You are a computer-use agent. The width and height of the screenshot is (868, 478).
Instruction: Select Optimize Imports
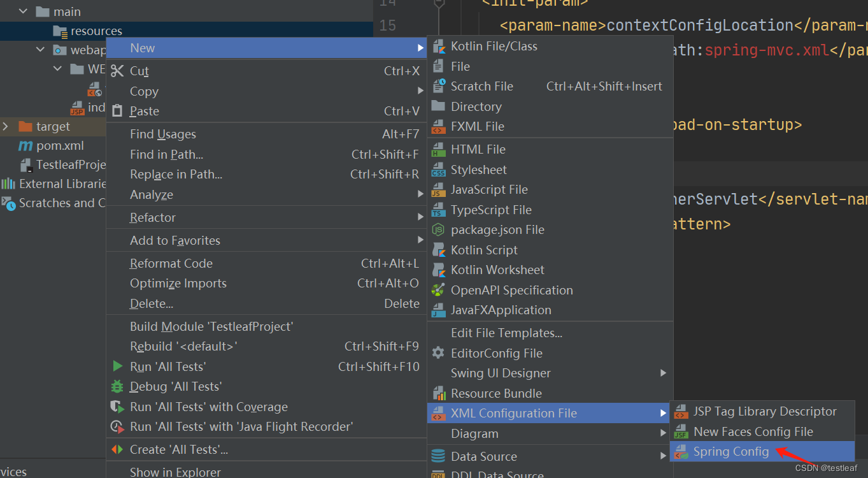click(x=266, y=283)
